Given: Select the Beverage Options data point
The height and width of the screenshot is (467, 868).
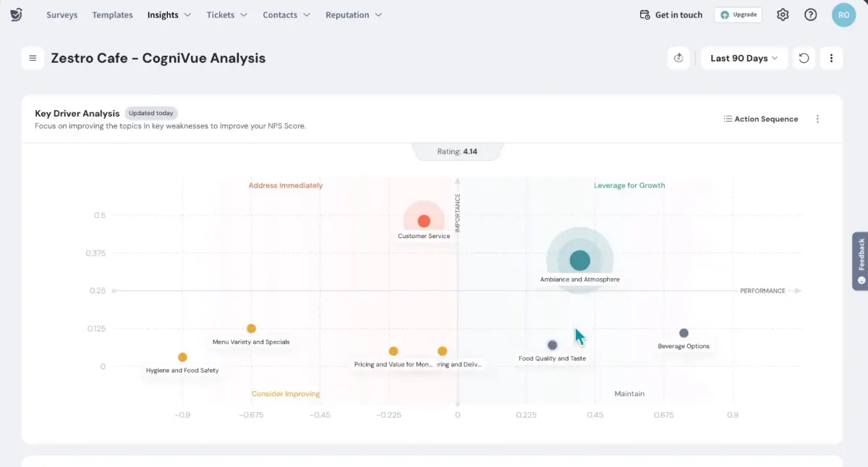Looking at the screenshot, I should 684,333.
